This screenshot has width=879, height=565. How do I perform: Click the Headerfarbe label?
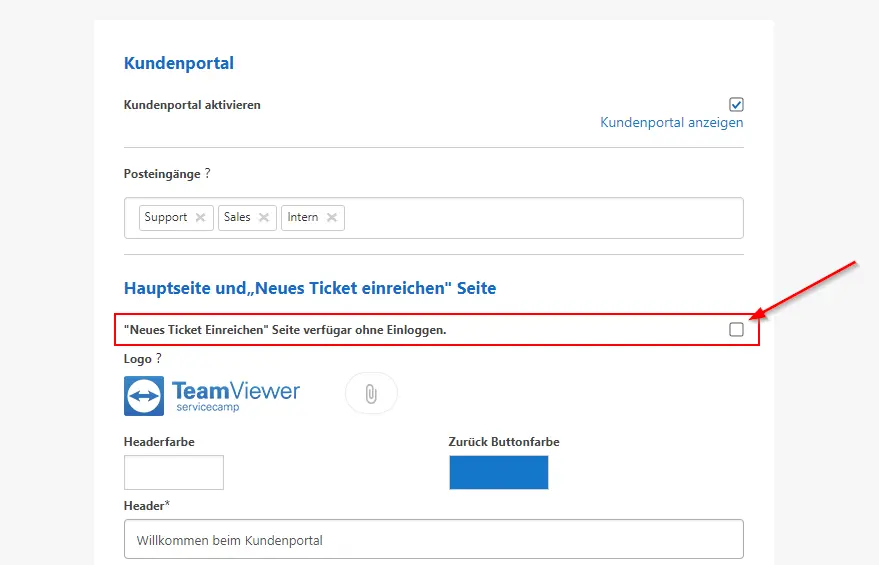coord(159,442)
